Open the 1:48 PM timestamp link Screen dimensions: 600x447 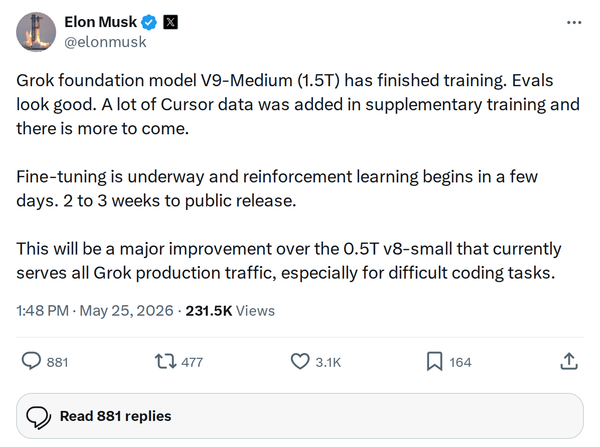[x=42, y=310]
